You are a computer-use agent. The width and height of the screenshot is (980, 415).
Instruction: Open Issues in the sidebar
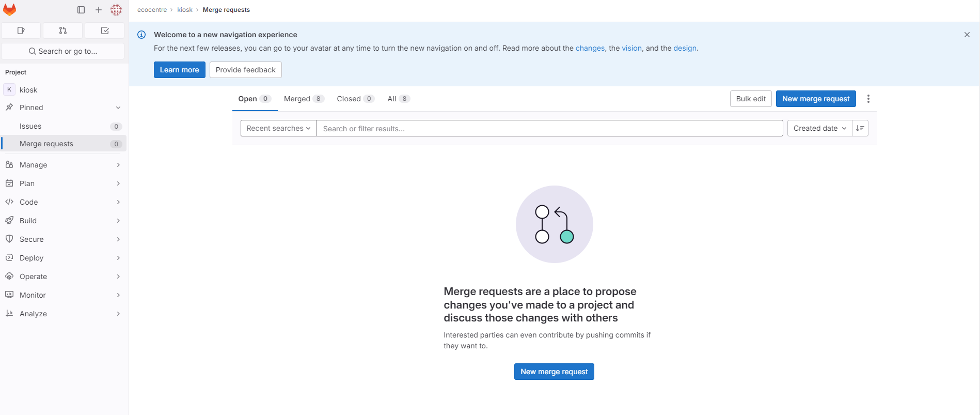click(x=64, y=126)
